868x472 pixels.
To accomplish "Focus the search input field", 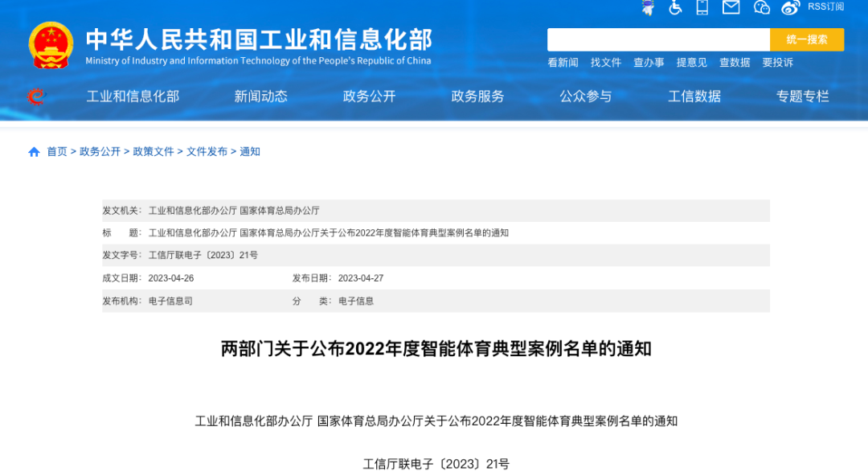I will click(x=658, y=40).
